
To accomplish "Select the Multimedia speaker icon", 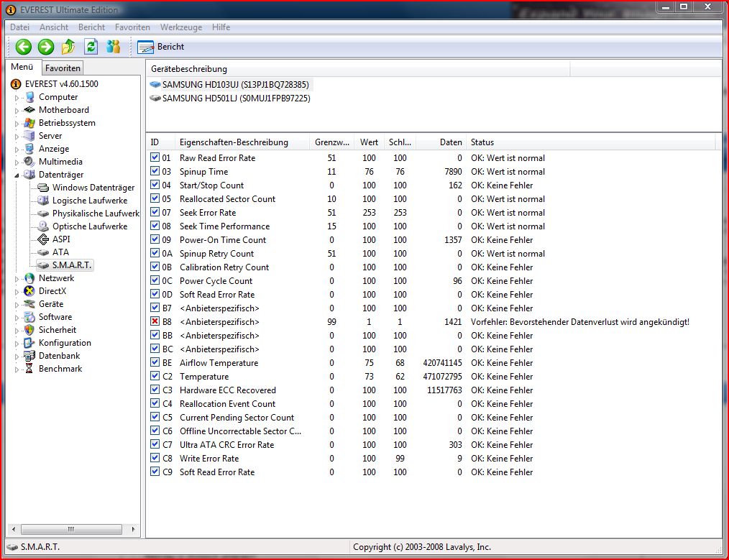I will coord(29,162).
